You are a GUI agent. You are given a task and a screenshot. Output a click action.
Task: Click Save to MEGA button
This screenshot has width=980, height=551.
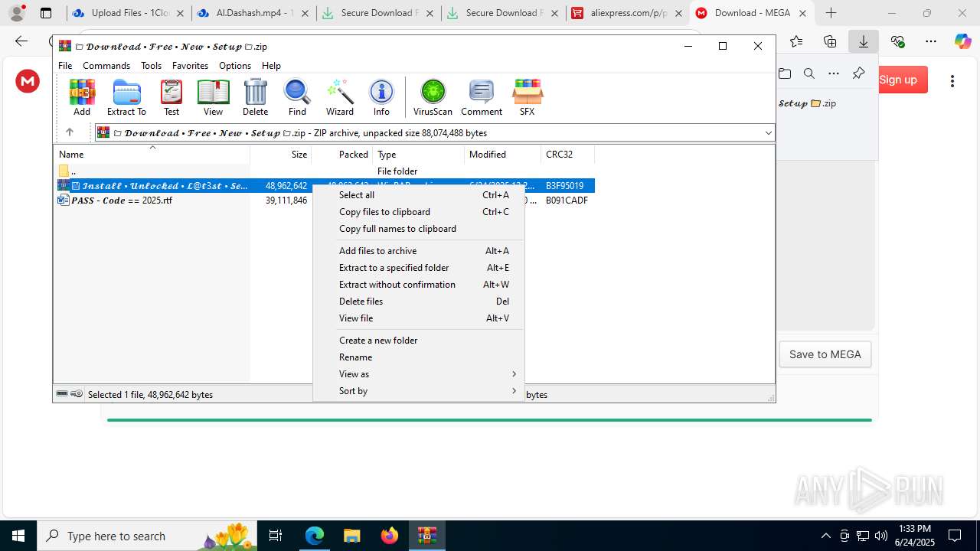click(825, 354)
